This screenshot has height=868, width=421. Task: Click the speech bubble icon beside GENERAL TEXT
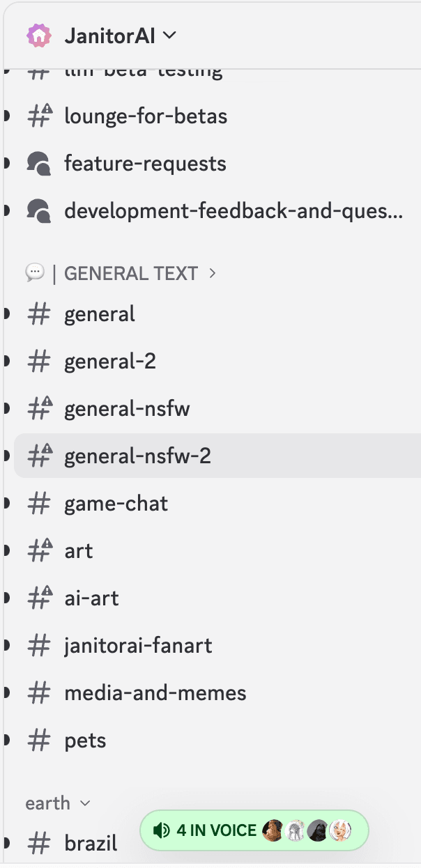(x=35, y=273)
